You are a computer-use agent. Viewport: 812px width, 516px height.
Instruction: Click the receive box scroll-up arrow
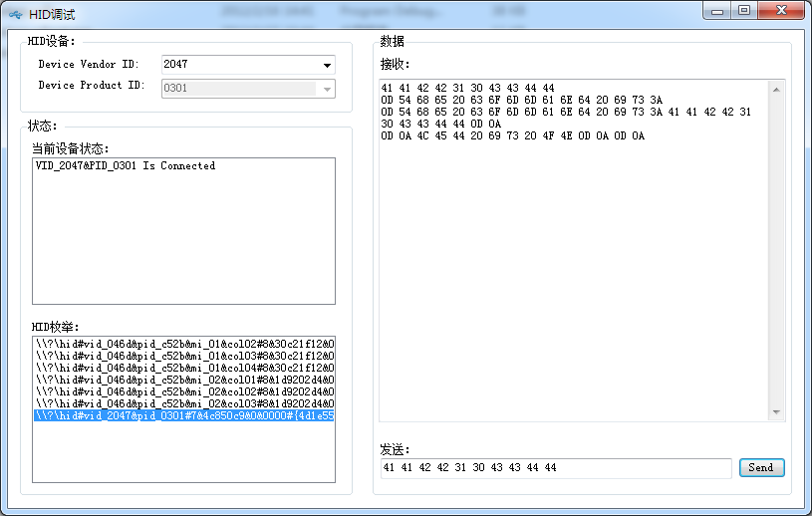(x=777, y=88)
